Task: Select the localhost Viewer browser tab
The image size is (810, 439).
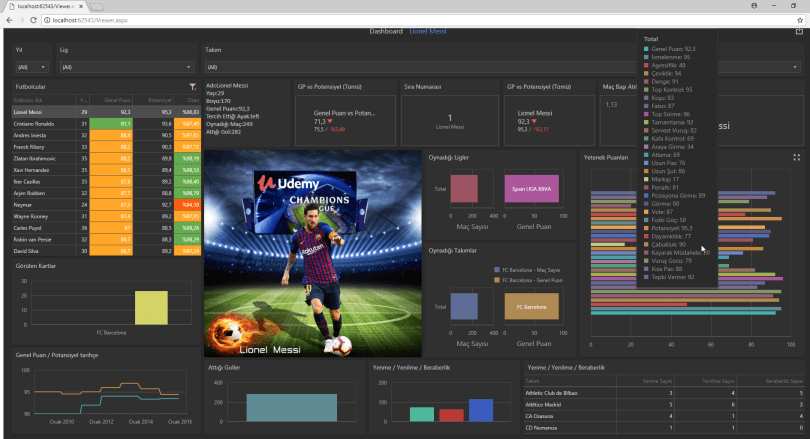Action: pyautogui.click(x=45, y=5)
